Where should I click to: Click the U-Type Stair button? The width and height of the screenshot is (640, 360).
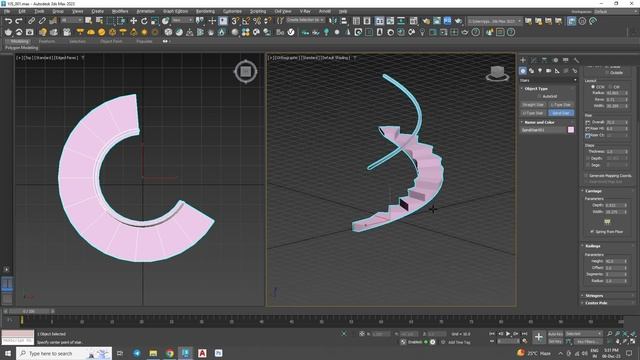[x=533, y=113]
